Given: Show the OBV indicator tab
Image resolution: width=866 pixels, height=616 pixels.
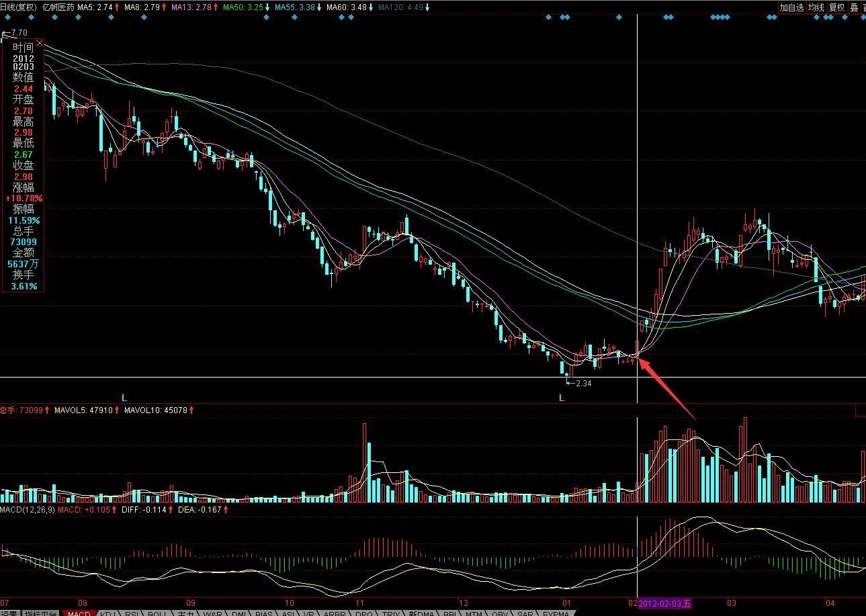Looking at the screenshot, I should (x=501, y=613).
